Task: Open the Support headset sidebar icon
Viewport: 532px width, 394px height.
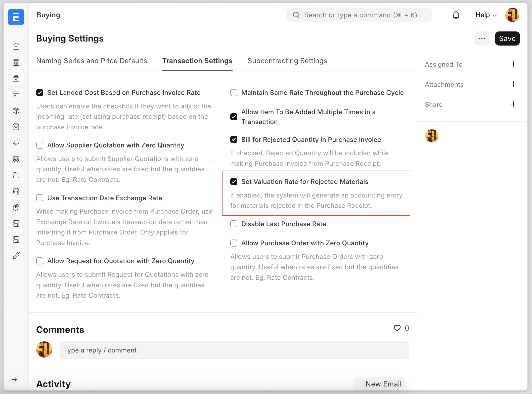Action: 16,191
